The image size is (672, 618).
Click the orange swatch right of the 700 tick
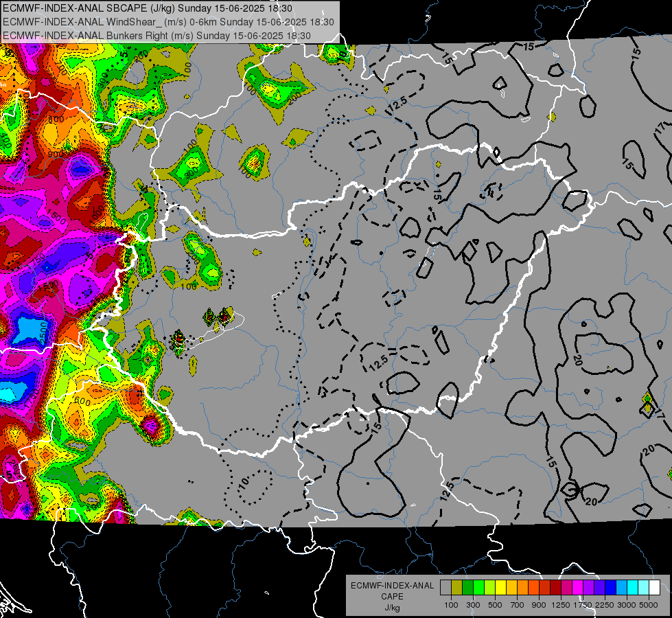(x=523, y=588)
